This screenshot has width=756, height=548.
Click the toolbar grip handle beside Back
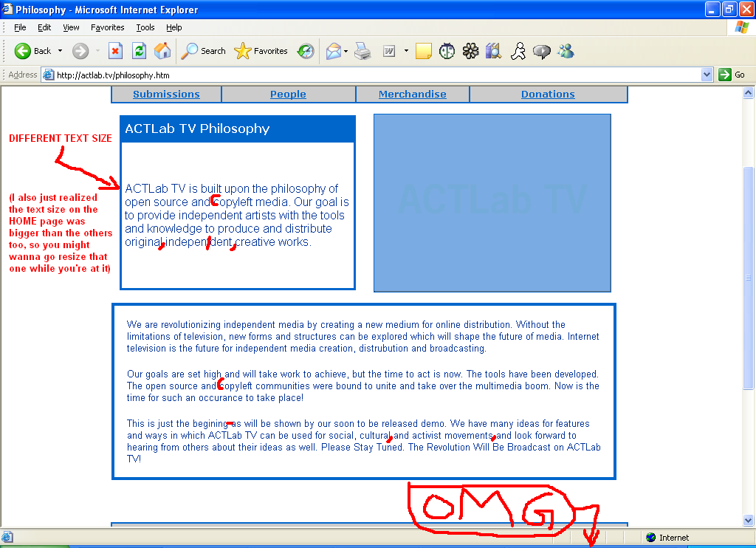[5, 51]
